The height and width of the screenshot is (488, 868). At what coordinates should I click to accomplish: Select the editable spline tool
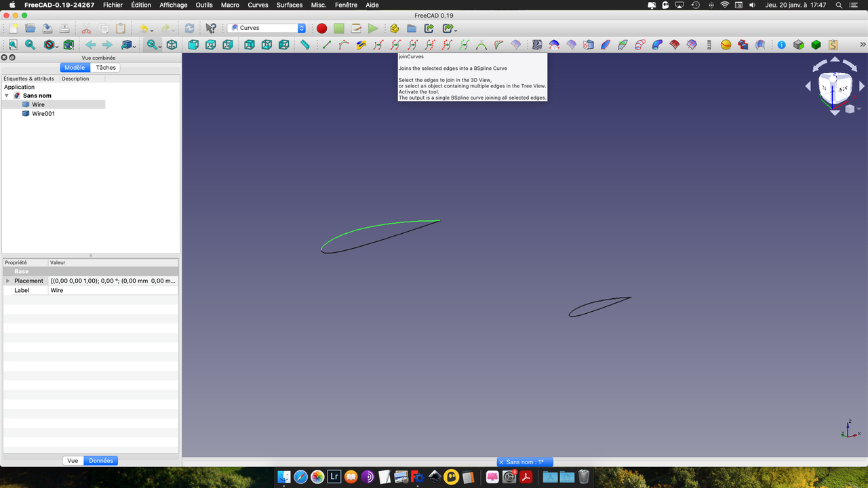tap(344, 45)
